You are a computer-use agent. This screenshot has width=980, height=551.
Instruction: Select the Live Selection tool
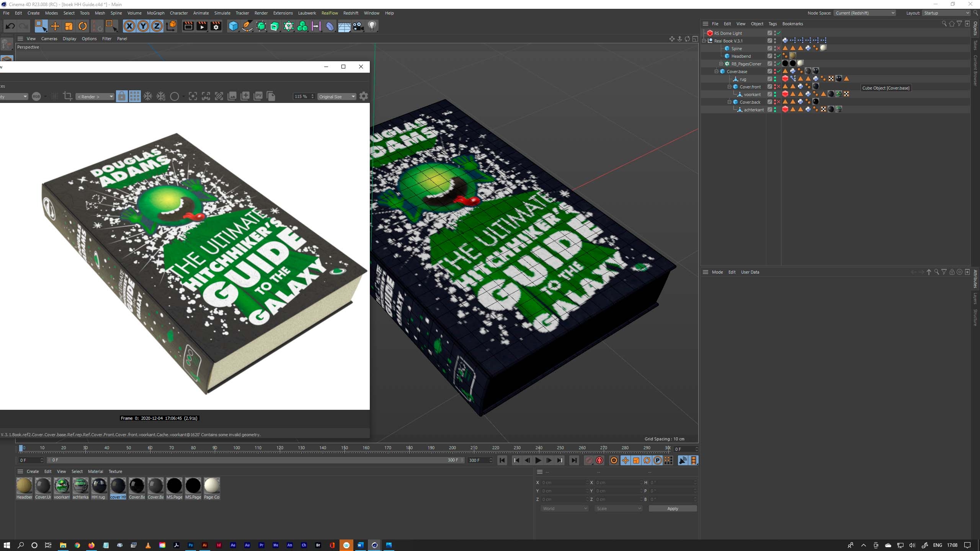41,26
